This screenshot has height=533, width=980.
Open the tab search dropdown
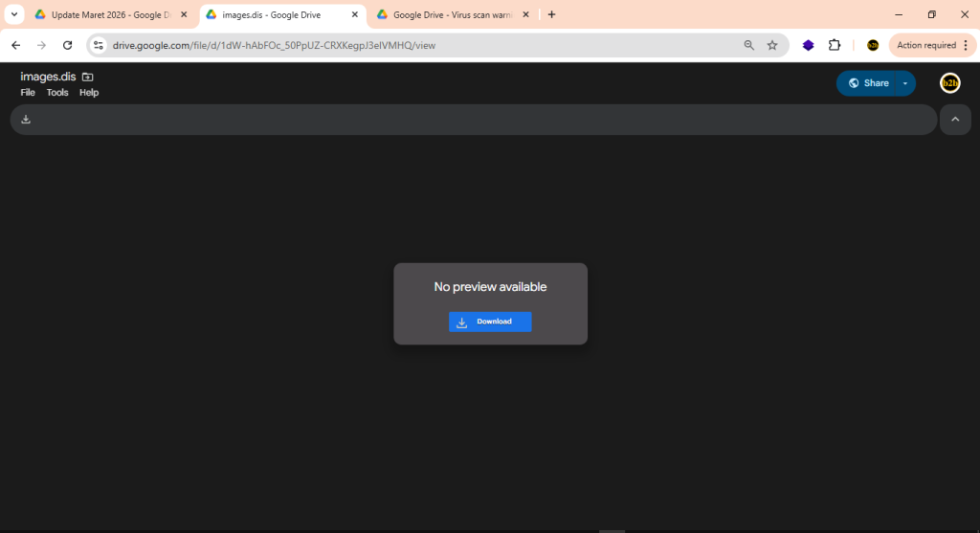[14, 14]
